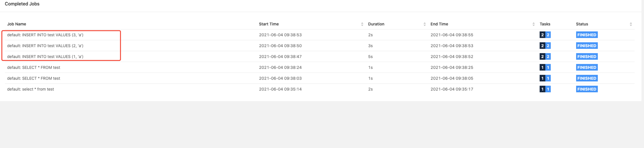Image resolution: width=644 pixels, height=148 pixels.
Task: Click the FINISHED badge on the topmost job
Action: [587, 35]
